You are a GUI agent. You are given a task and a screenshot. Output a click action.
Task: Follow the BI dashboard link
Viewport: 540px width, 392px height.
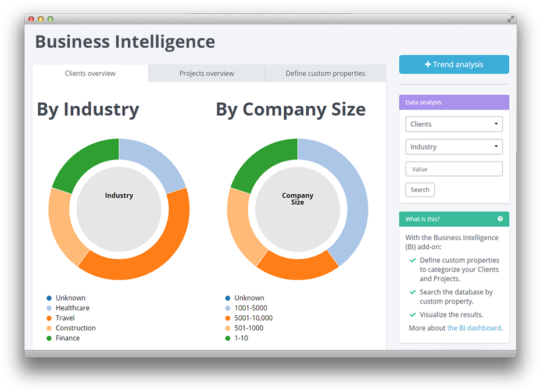(474, 327)
